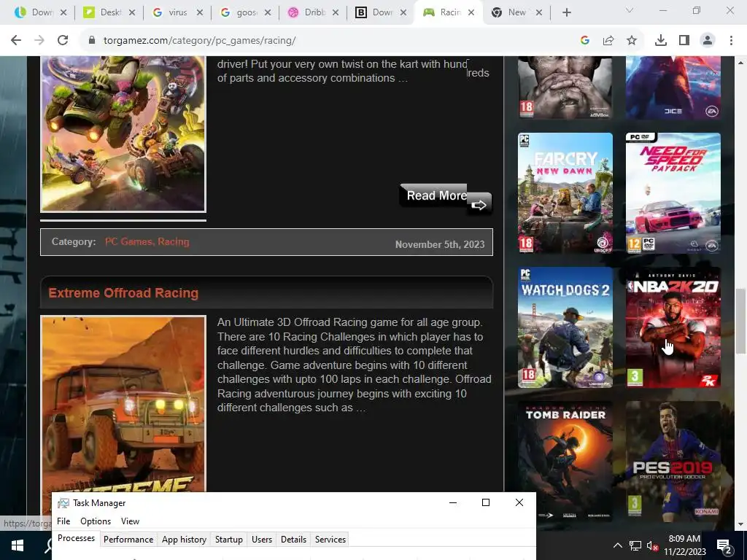
Task: Switch to Task Manager Details tab
Action: [x=293, y=540]
